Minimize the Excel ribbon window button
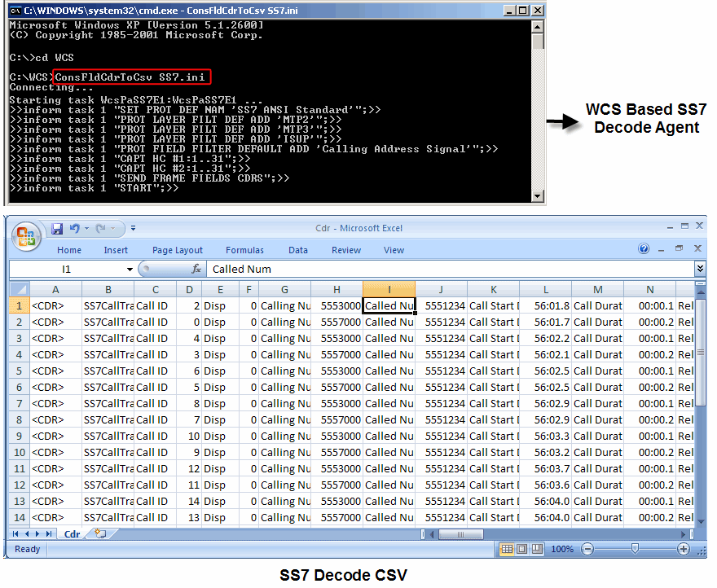This screenshot has width=717, height=588. [x=662, y=249]
